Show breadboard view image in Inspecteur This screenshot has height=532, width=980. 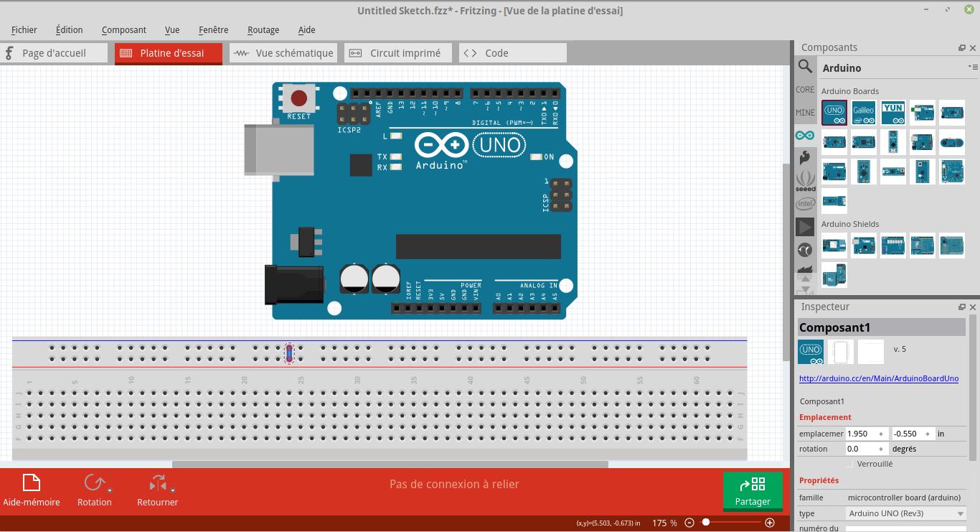pyautogui.click(x=811, y=352)
